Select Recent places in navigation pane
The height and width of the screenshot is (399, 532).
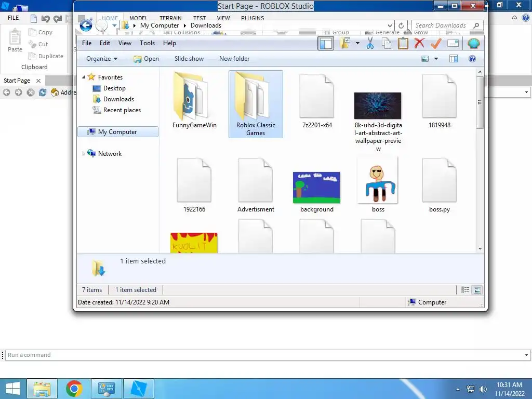[117, 110]
